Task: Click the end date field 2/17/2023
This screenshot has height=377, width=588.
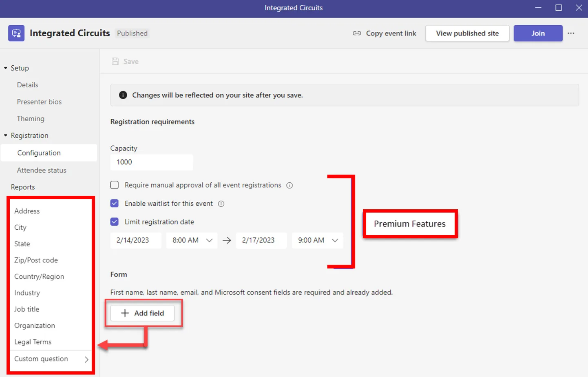Action: [261, 240]
